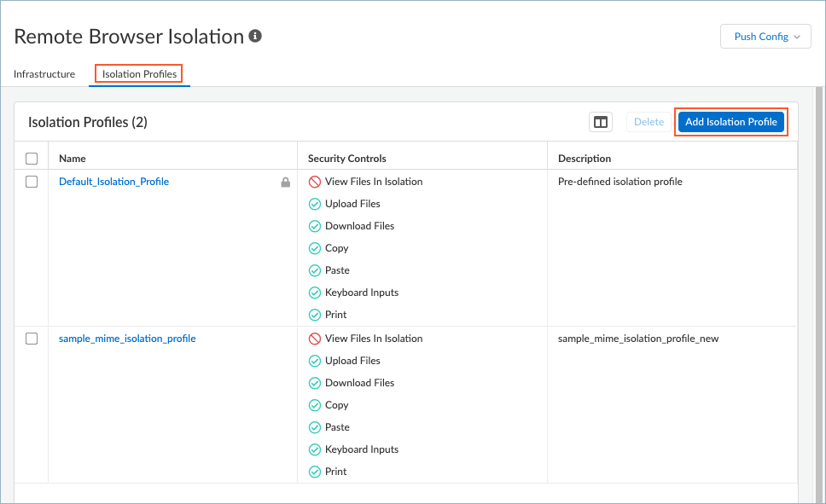Click the Security Controls column header
The width and height of the screenshot is (826, 504).
pos(347,159)
